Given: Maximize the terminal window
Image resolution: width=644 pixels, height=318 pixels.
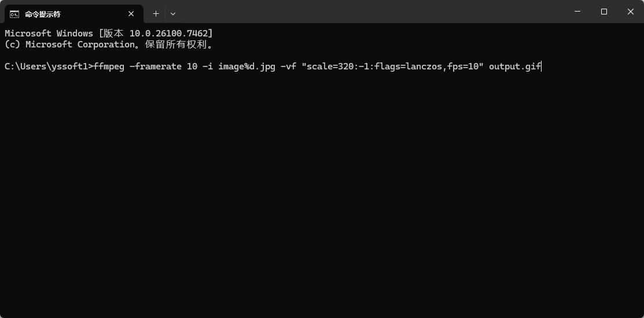Looking at the screenshot, I should [604, 12].
